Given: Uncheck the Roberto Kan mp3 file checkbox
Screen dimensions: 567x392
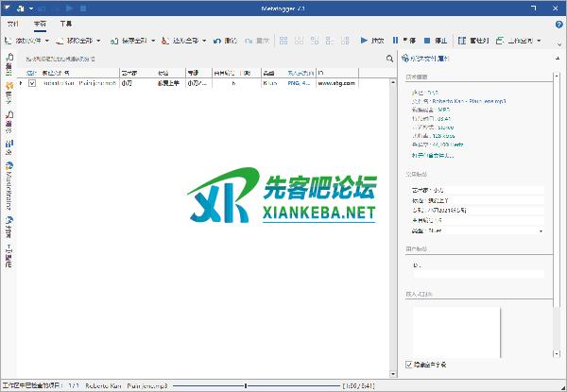Looking at the screenshot, I should tap(31, 83).
